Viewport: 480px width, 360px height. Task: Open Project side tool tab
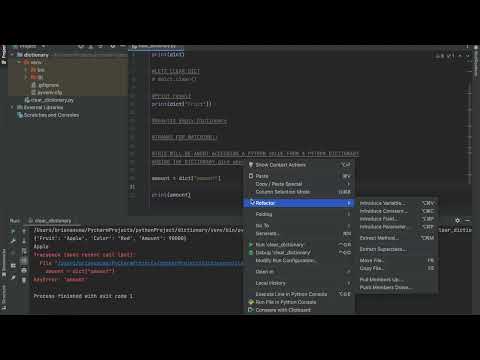point(4,54)
